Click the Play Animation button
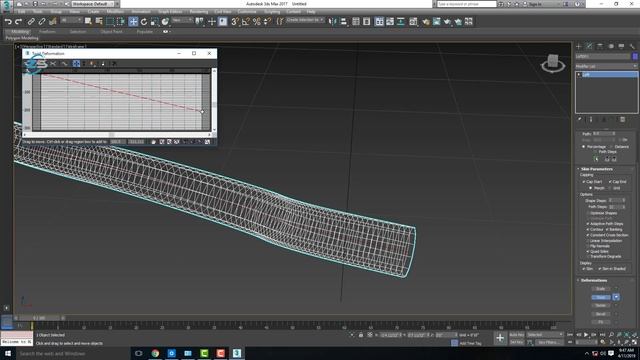 tap(586, 335)
